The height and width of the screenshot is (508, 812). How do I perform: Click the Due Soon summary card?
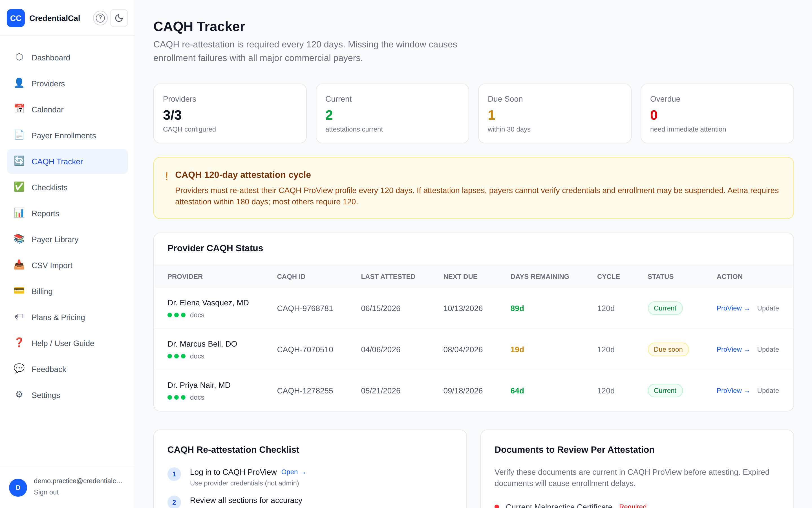[555, 113]
